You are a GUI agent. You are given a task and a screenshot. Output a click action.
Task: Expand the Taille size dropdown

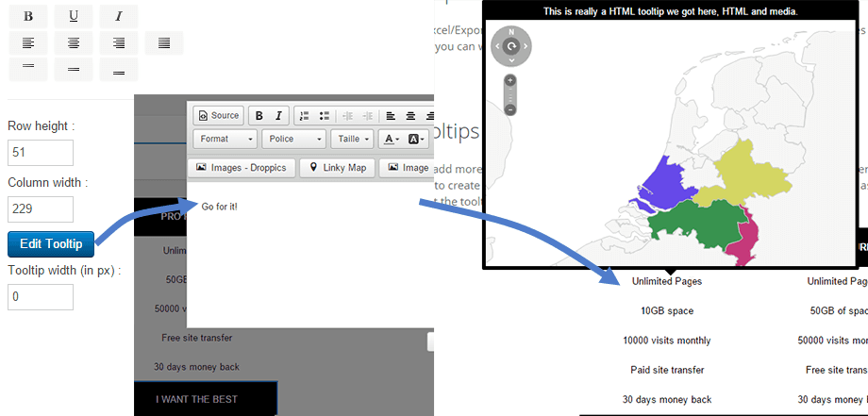[x=352, y=140]
